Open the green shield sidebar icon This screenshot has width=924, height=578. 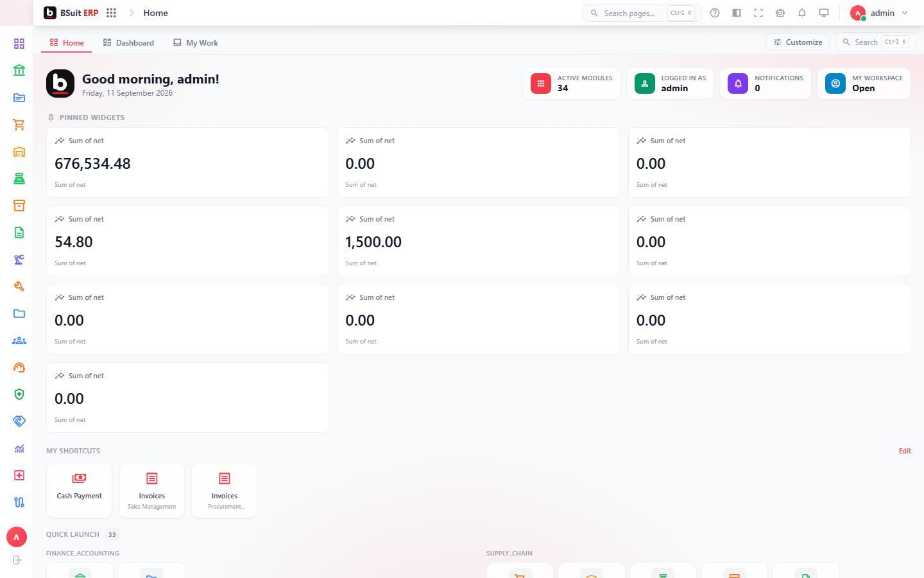tap(19, 394)
